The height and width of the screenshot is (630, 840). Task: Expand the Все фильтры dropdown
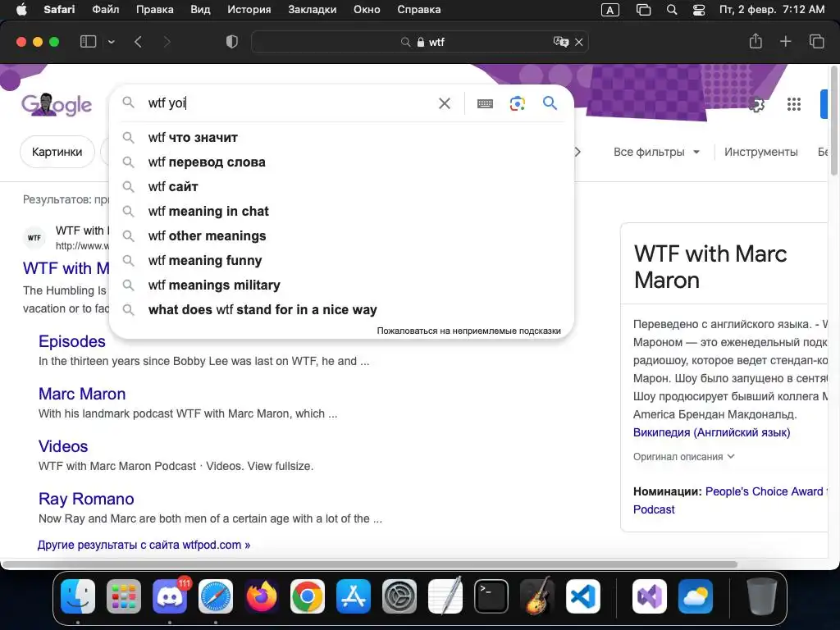tap(656, 152)
